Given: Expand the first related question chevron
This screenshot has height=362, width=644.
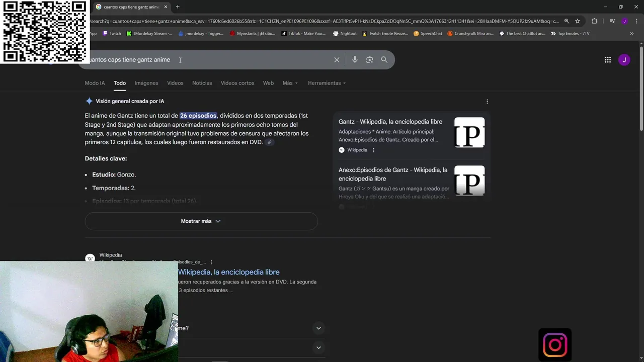Looking at the screenshot, I should click(318, 328).
